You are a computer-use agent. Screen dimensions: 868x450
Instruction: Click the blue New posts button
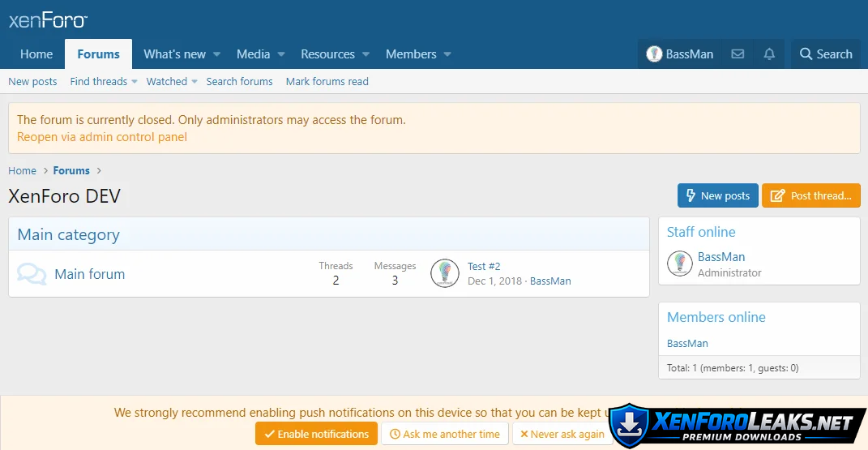click(717, 195)
